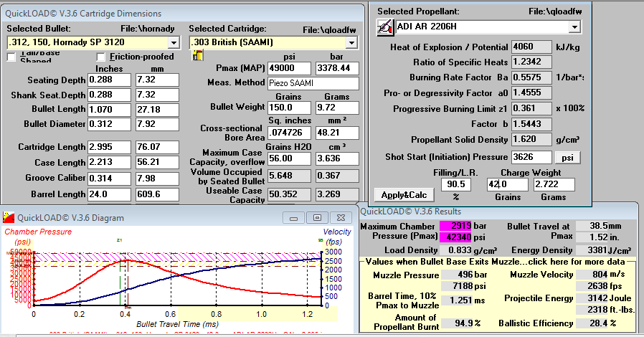Click the Pmax (MAP) psi field 49000
This screenshot has width=644, height=337.
pyautogui.click(x=289, y=69)
